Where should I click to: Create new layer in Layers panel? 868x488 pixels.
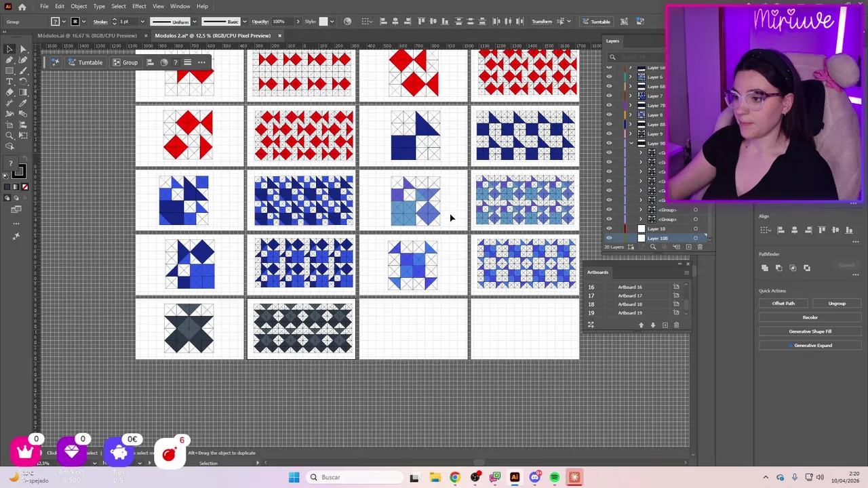[x=688, y=247]
